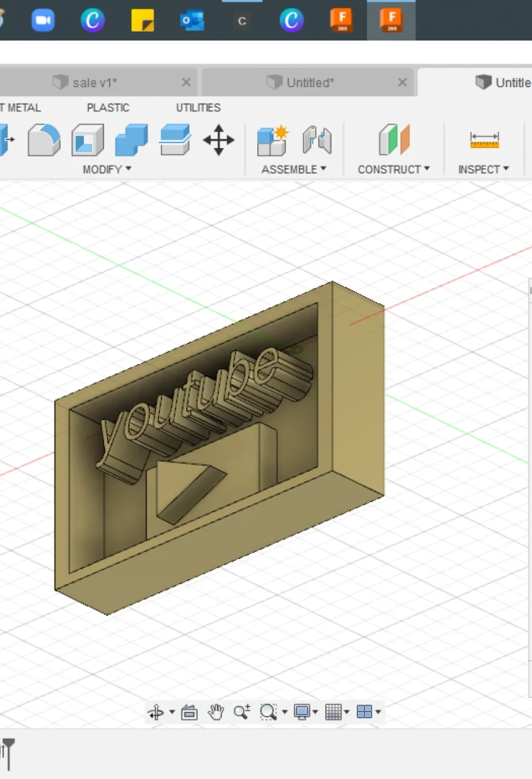Select the Pan hand tool

[x=215, y=712]
